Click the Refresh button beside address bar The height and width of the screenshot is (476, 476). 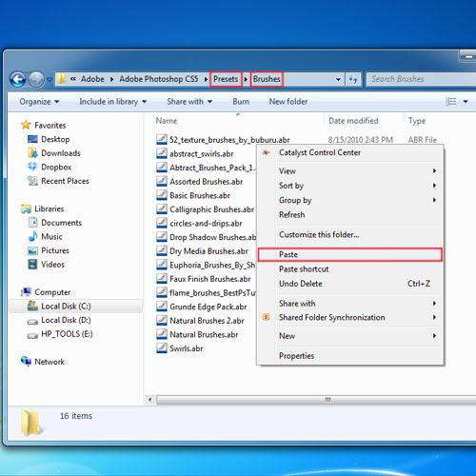353,79
